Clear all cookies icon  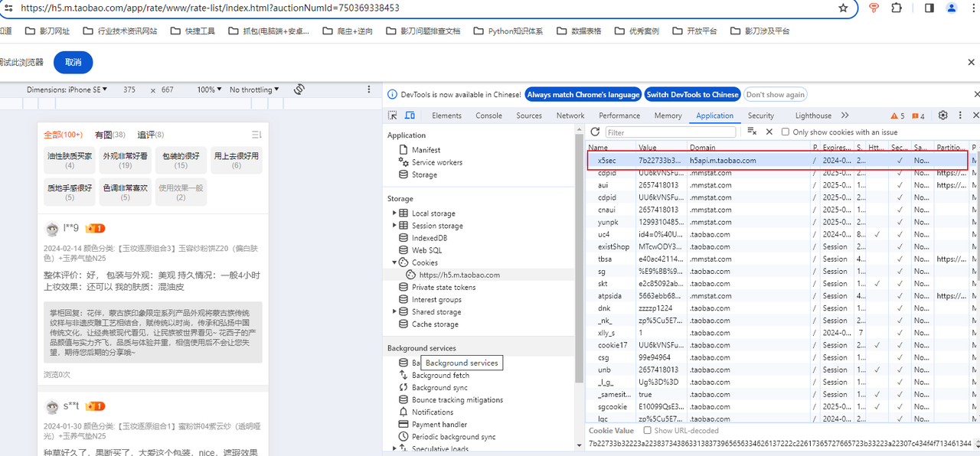[752, 132]
